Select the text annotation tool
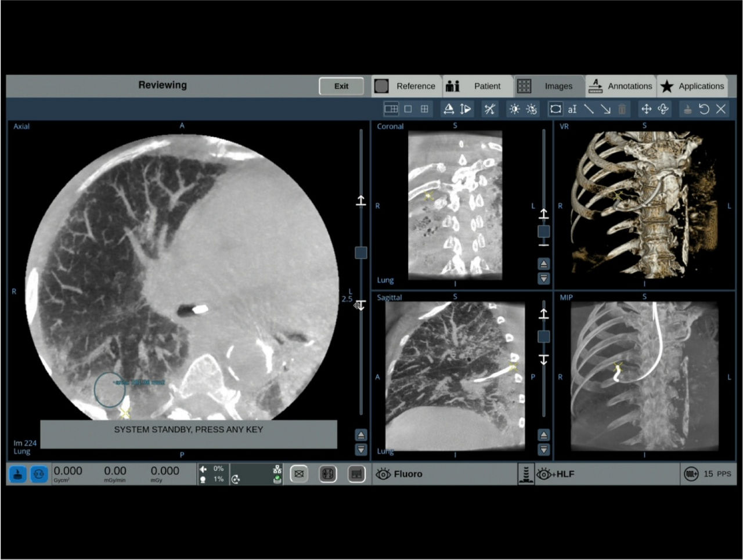Viewport: 743px width, 560px height. 572,109
